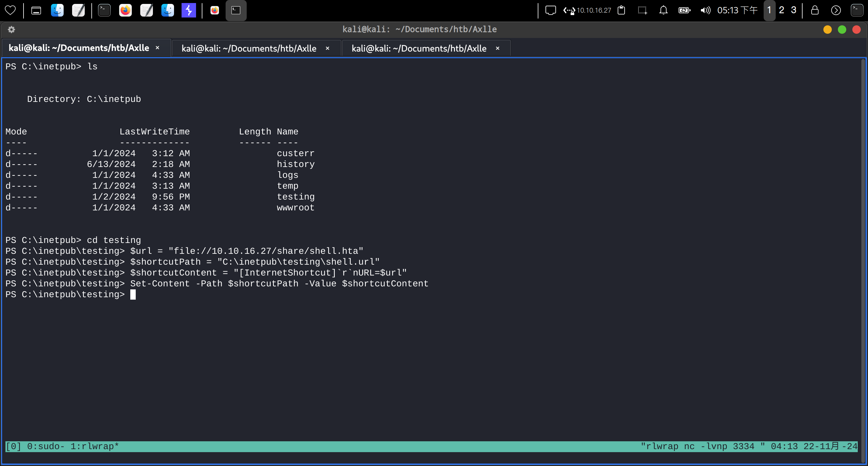This screenshot has height=466, width=868.
Task: Click the 'Length' column header
Action: tap(255, 132)
